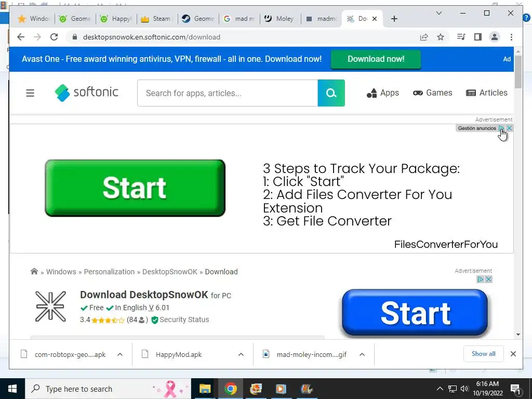The height and width of the screenshot is (399, 532).
Task: Toggle the Chrome side panel icon
Action: pos(478,37)
